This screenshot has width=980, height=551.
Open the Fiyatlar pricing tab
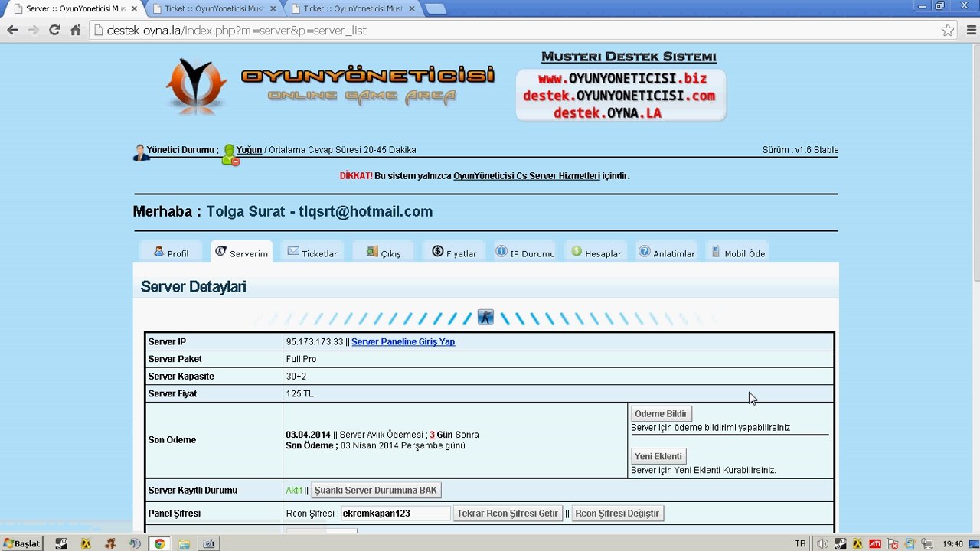(x=454, y=252)
